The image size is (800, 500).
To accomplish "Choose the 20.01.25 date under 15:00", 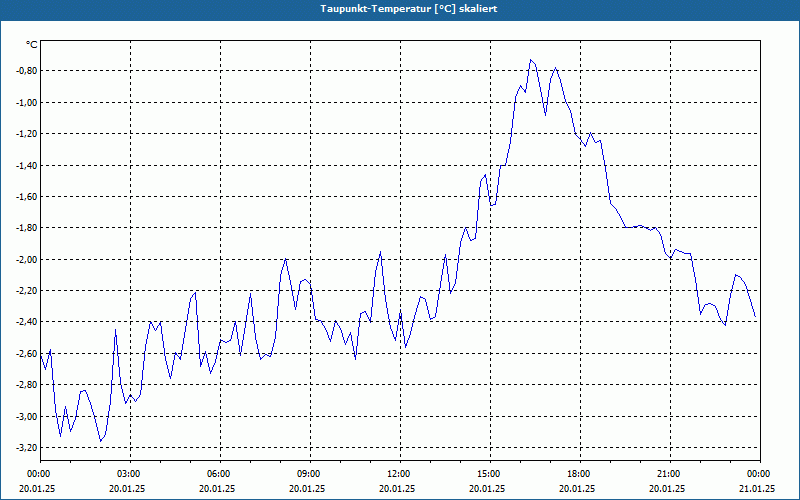I will [x=487, y=488].
